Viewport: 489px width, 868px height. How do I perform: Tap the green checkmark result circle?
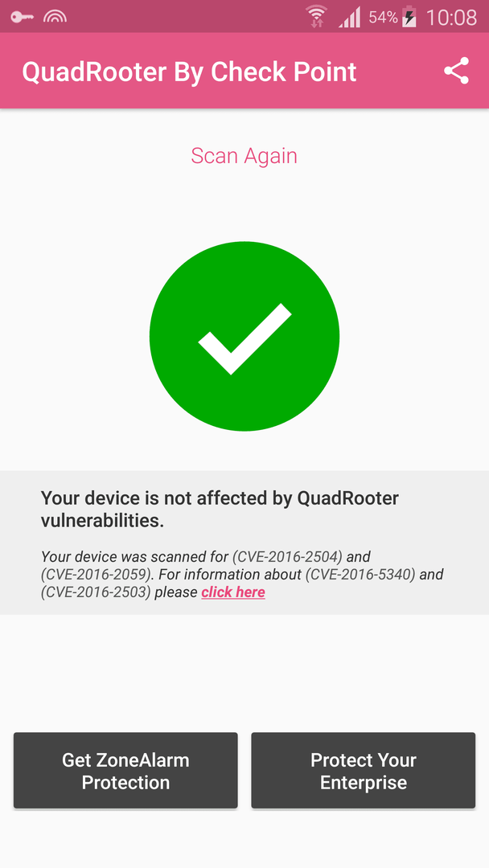[x=244, y=336]
